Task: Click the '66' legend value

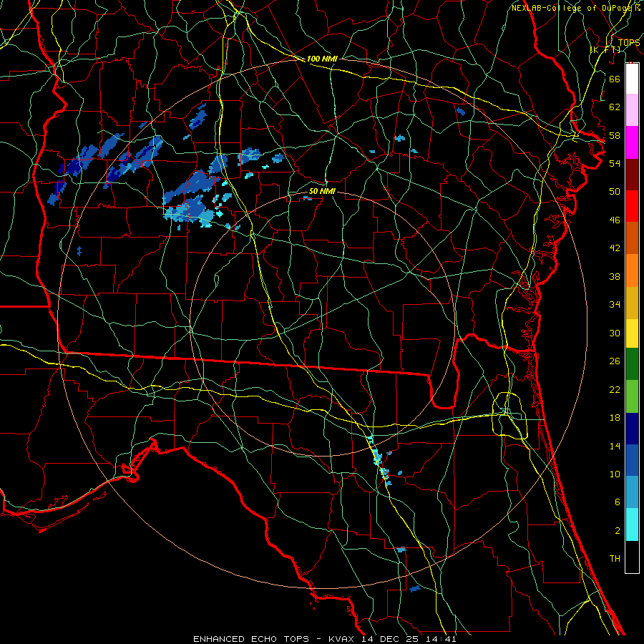Action: point(615,79)
